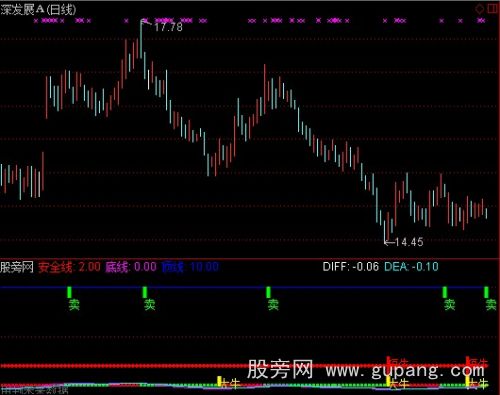Screen dimensions: 500x395
Task: Click the second green 卖 marker under the 17.78 peak
Action: [150, 305]
